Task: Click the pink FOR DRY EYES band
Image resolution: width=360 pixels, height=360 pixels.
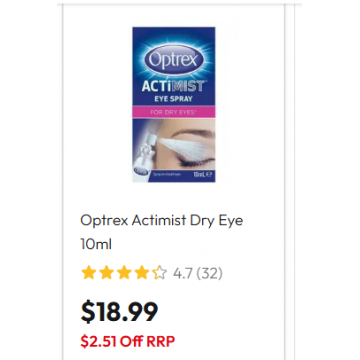Action: click(174, 112)
